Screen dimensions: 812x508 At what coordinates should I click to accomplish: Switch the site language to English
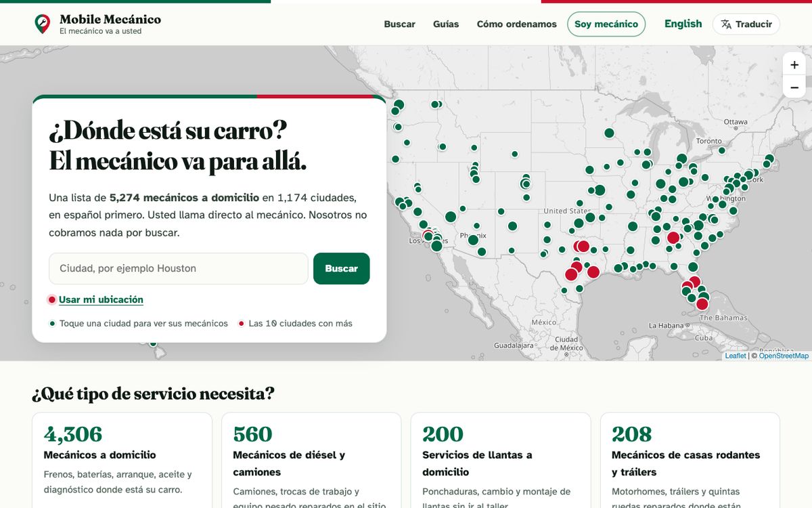click(683, 24)
